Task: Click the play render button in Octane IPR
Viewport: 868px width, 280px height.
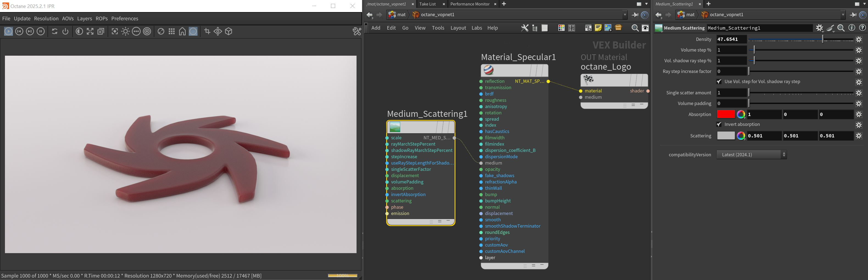Action: point(9,31)
